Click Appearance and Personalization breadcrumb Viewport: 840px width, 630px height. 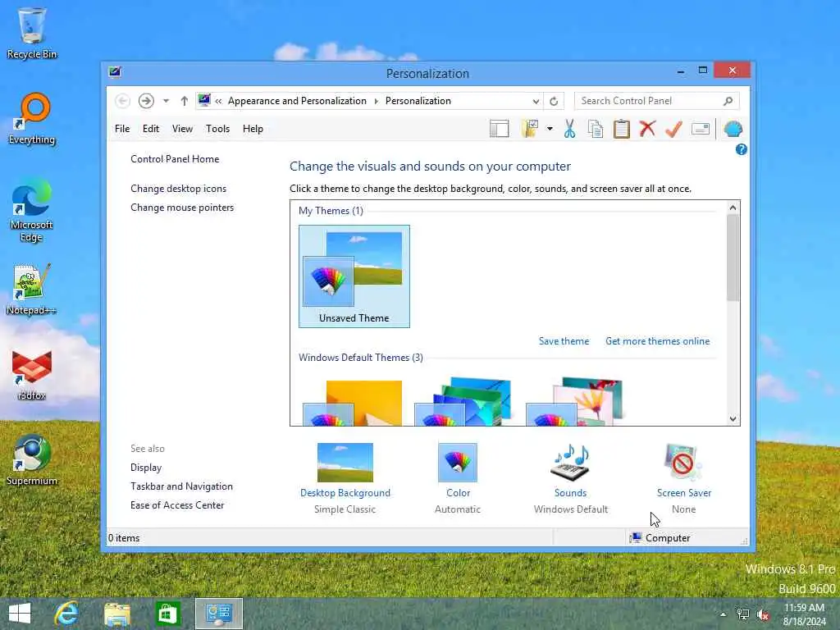(x=297, y=101)
